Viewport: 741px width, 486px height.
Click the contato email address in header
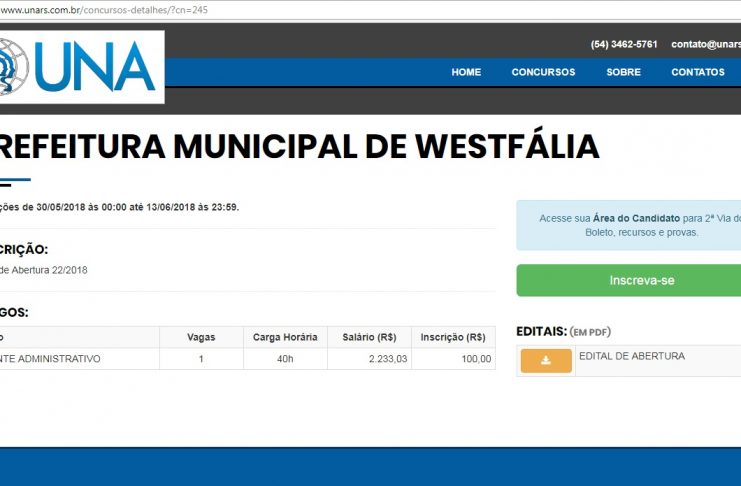pos(705,44)
